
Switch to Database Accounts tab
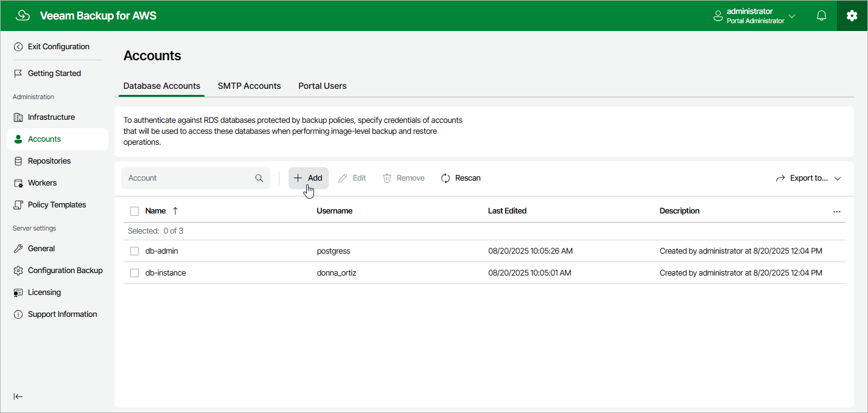(162, 86)
